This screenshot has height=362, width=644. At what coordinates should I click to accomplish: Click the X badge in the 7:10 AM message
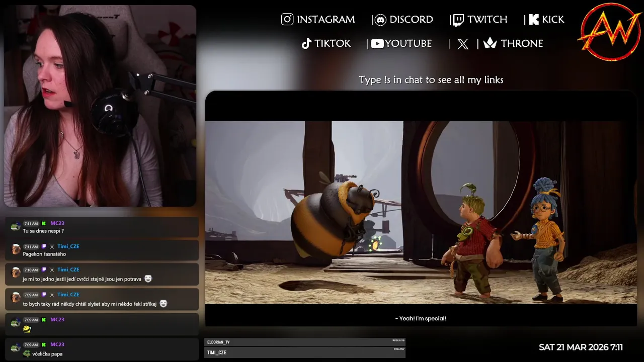pyautogui.click(x=52, y=269)
